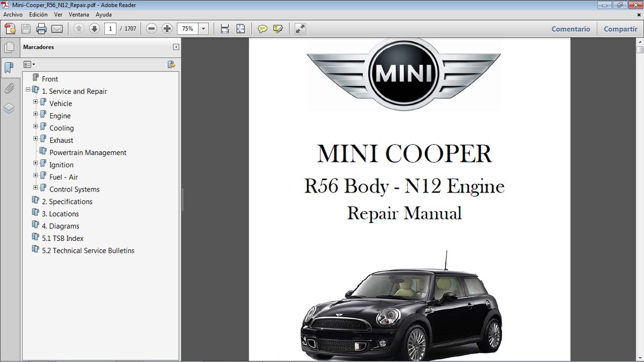Expand the Fuel - Air bookmark node
Screen dimensions: 644x362
pos(35,175)
